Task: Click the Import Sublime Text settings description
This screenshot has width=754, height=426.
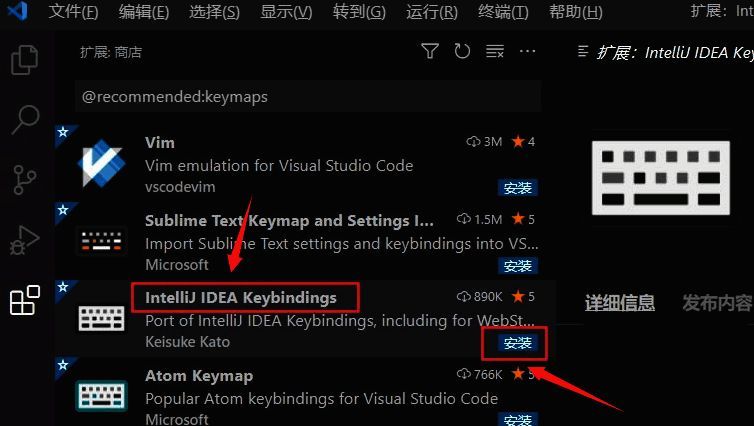Action: 341,244
